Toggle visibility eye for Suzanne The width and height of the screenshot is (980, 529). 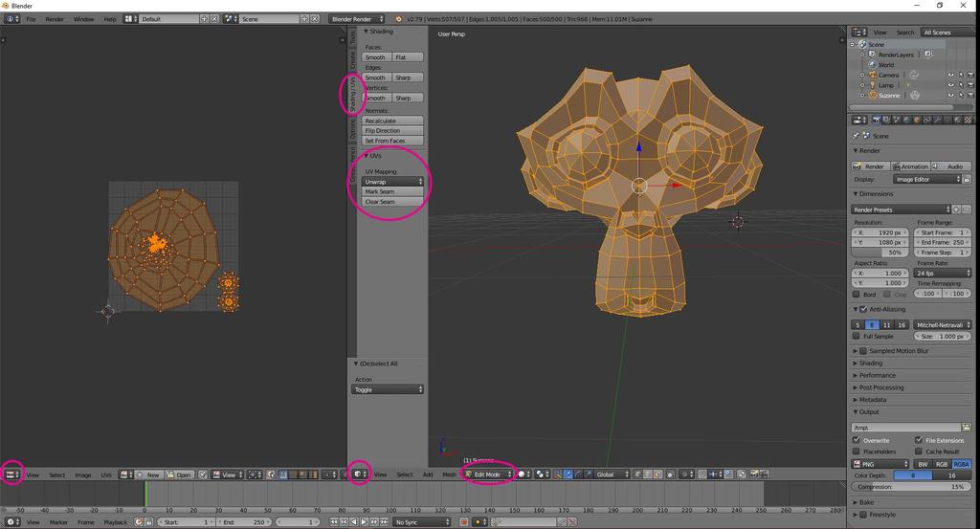pos(950,96)
